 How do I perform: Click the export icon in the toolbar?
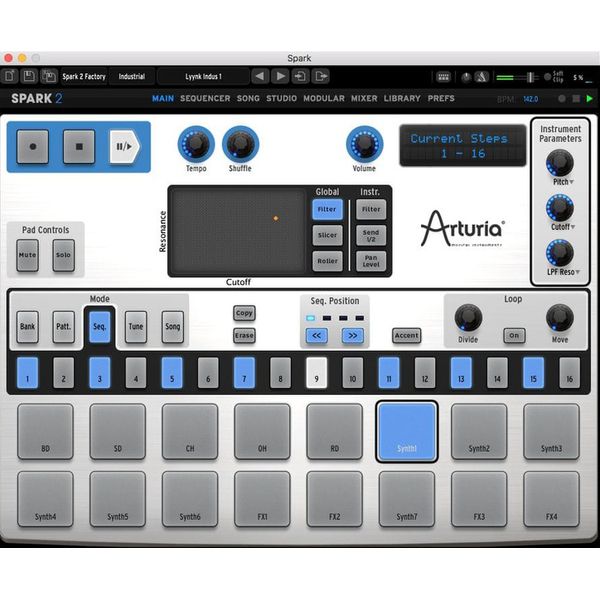(x=321, y=76)
